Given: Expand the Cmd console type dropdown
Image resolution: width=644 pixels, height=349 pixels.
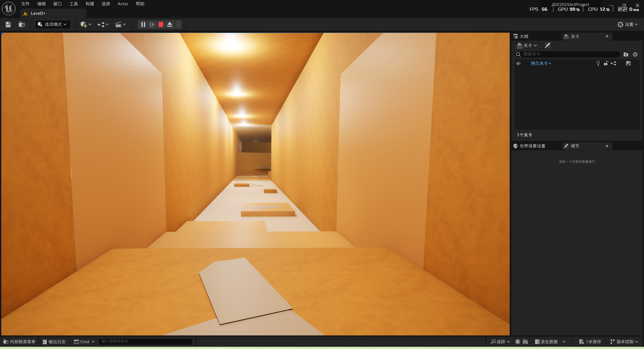Looking at the screenshot, I should coord(84,342).
